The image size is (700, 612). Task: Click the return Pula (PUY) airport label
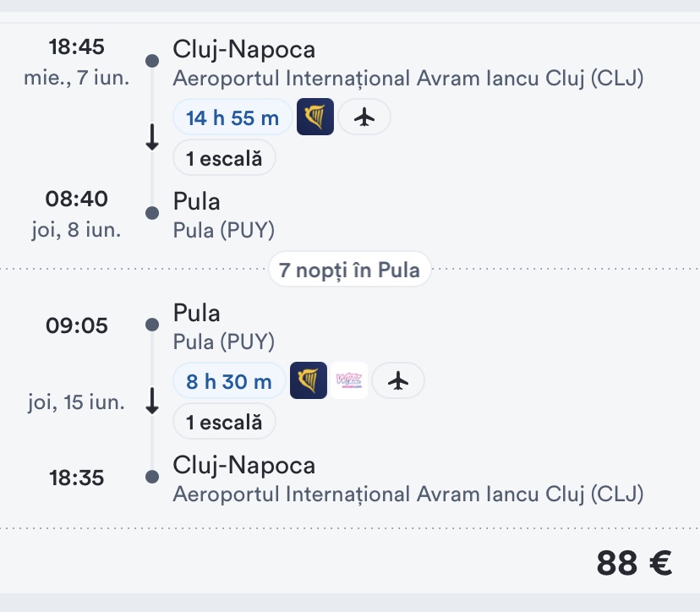(x=223, y=342)
